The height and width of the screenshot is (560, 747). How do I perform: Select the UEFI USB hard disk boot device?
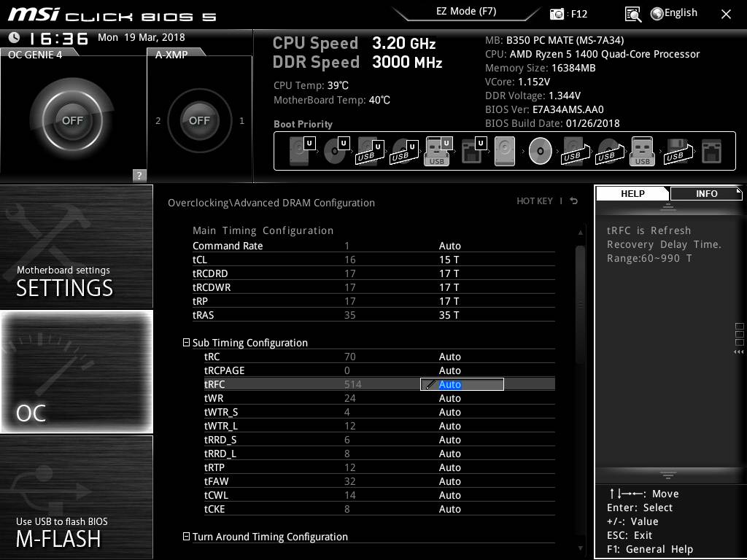coord(370,151)
